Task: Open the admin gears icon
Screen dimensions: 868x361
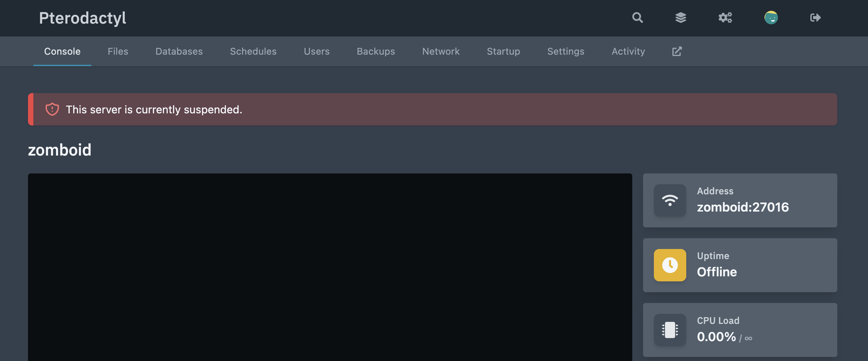Action: point(725,18)
